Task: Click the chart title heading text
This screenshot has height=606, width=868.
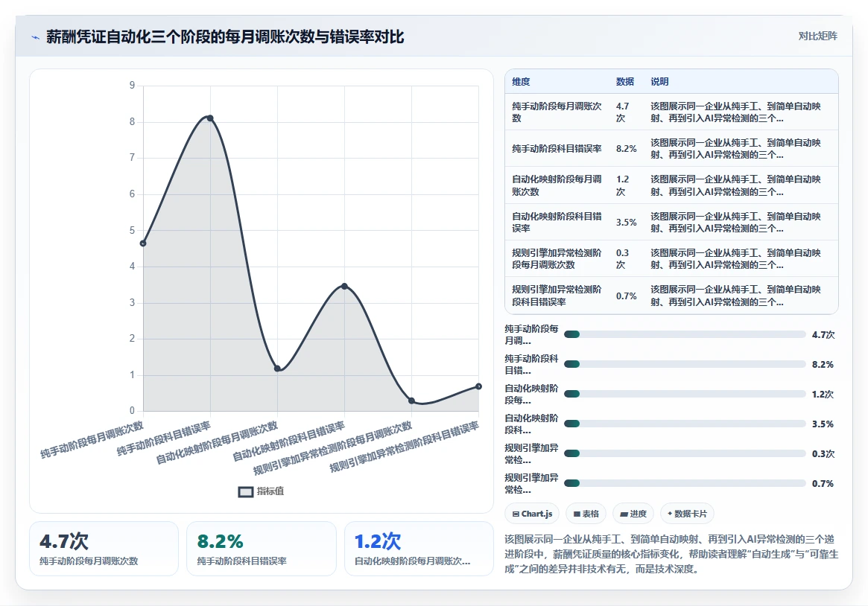Action: tap(225, 37)
